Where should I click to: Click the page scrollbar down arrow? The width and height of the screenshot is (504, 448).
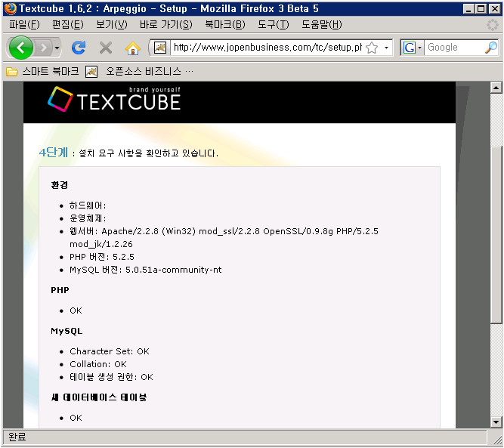point(496,422)
